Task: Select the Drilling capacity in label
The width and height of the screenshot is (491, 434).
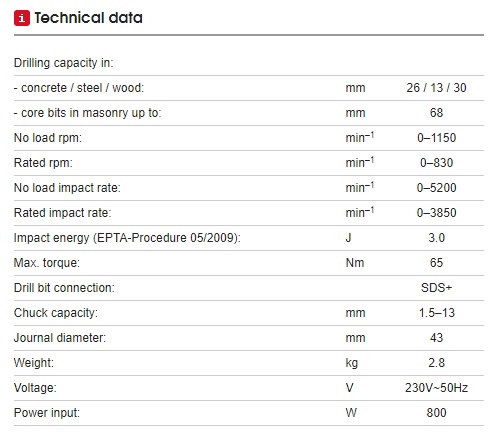Action: tap(63, 63)
